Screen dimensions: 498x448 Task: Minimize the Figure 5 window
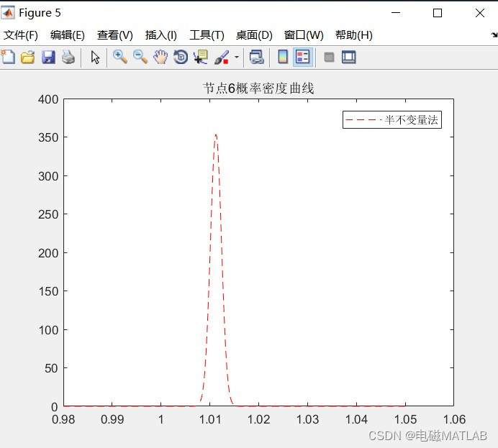point(396,13)
